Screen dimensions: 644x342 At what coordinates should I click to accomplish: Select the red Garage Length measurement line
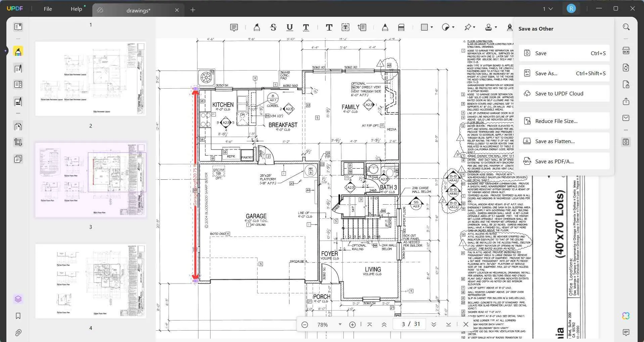pyautogui.click(x=196, y=184)
